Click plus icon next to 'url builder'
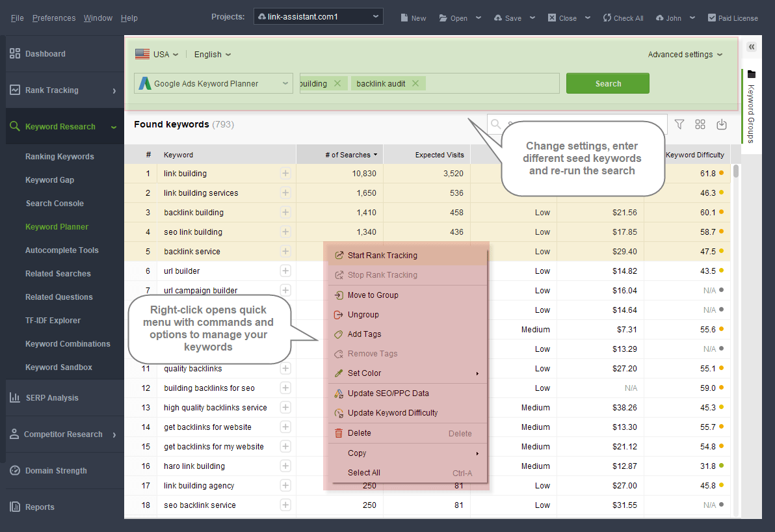This screenshot has height=532, width=775. point(285,271)
